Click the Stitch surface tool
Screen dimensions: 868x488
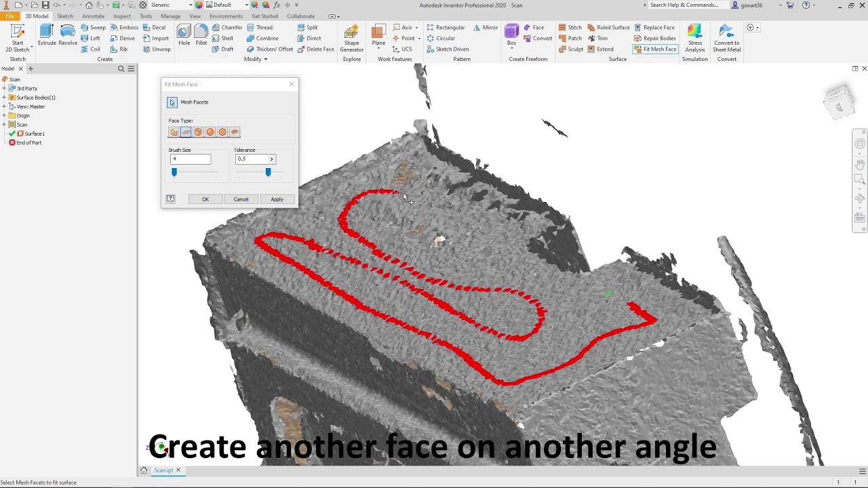tap(570, 28)
